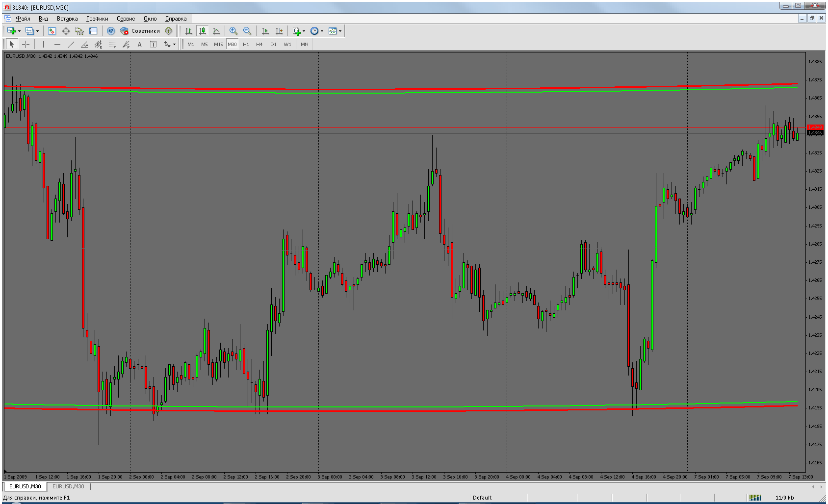Select the Text label tool

[x=139, y=44]
